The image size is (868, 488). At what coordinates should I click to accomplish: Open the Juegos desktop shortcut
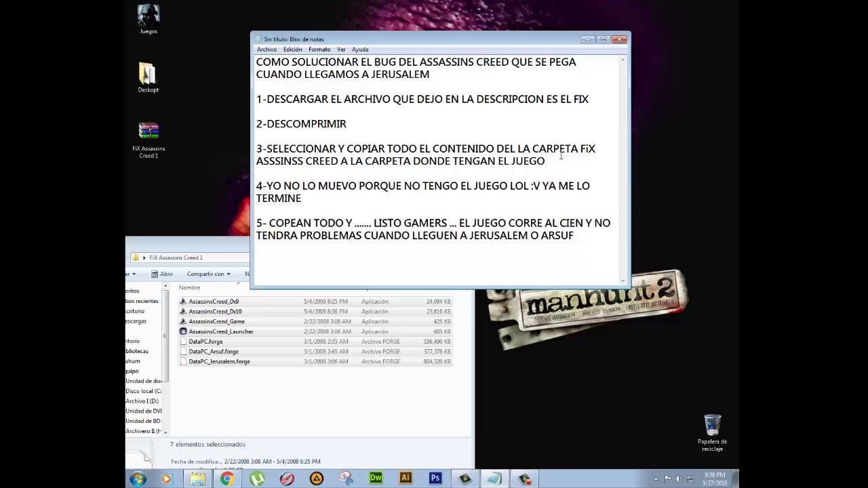[148, 20]
